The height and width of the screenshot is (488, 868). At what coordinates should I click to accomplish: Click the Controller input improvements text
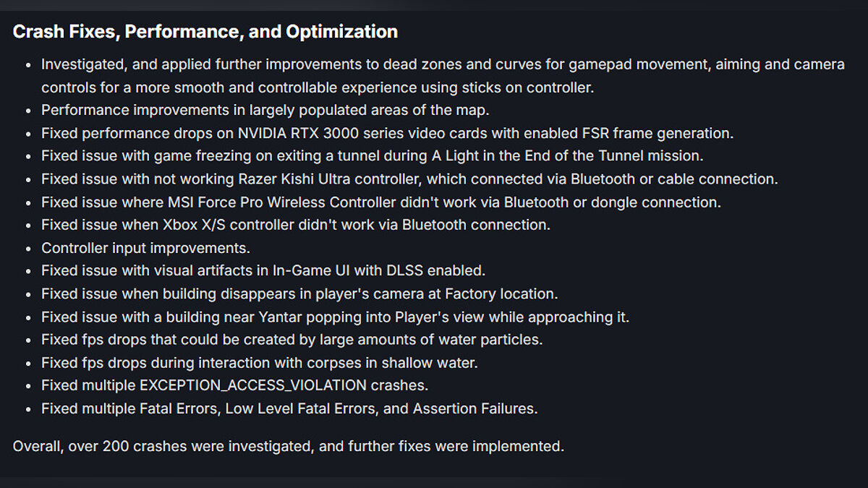pos(145,248)
